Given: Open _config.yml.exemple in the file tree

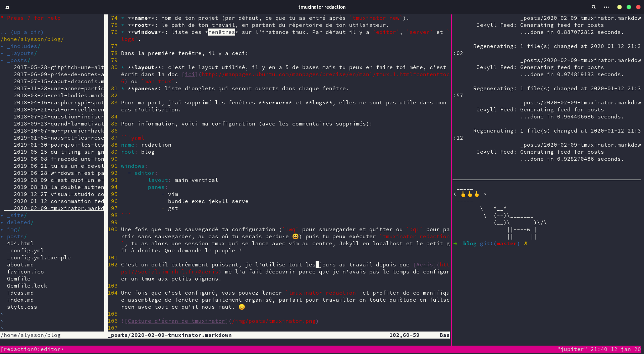Looking at the screenshot, I should click(39, 258).
